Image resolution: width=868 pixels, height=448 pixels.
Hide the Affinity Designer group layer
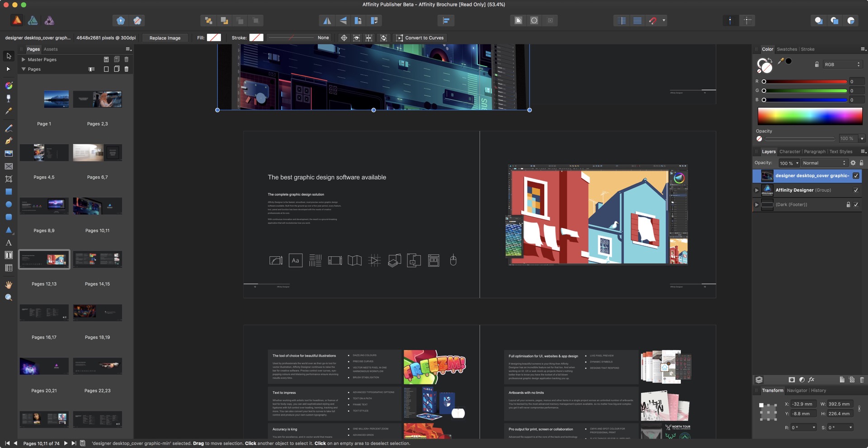click(x=856, y=190)
